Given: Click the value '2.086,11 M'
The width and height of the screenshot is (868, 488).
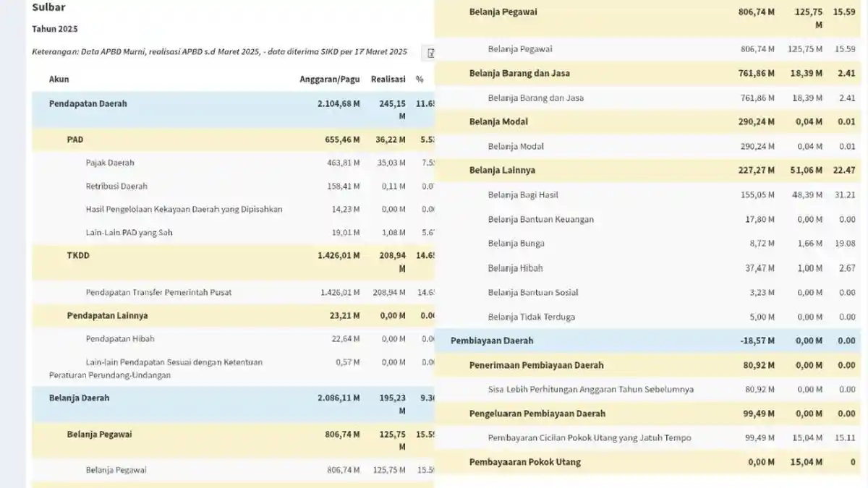Looking at the screenshot, I should click(x=339, y=398).
